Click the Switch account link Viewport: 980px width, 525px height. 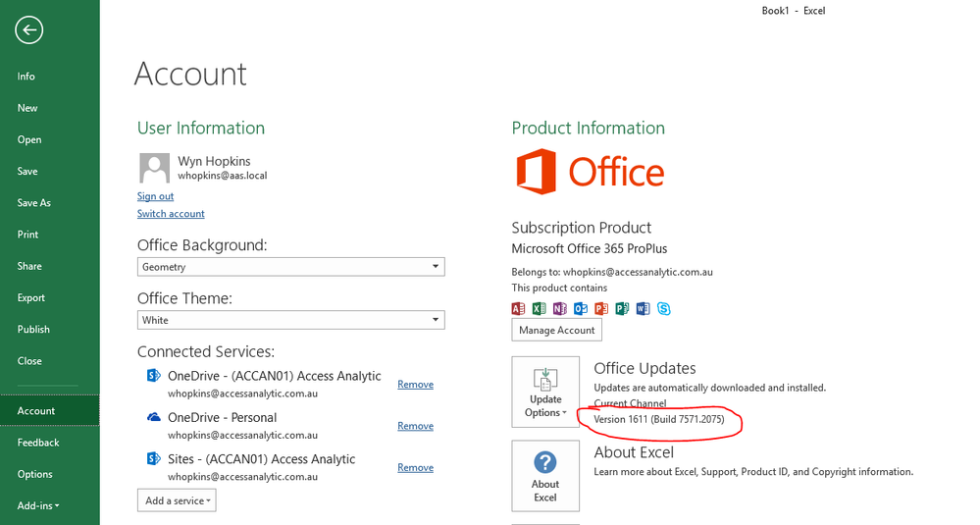pos(171,214)
